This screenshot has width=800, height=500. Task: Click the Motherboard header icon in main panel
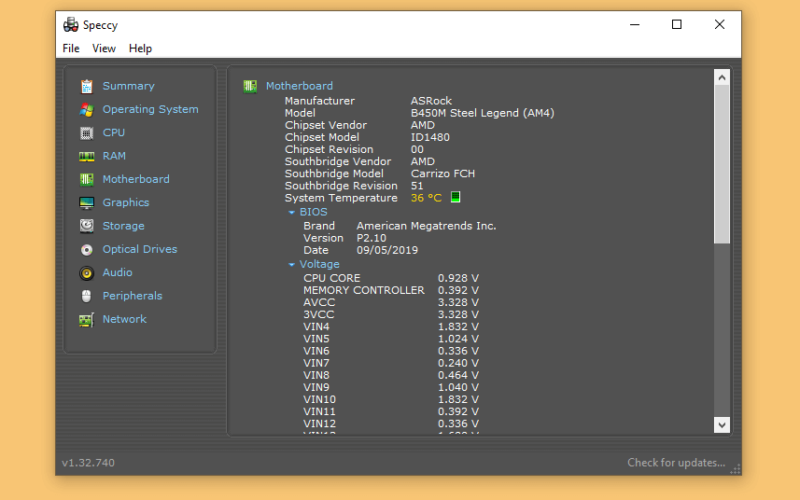click(x=250, y=86)
